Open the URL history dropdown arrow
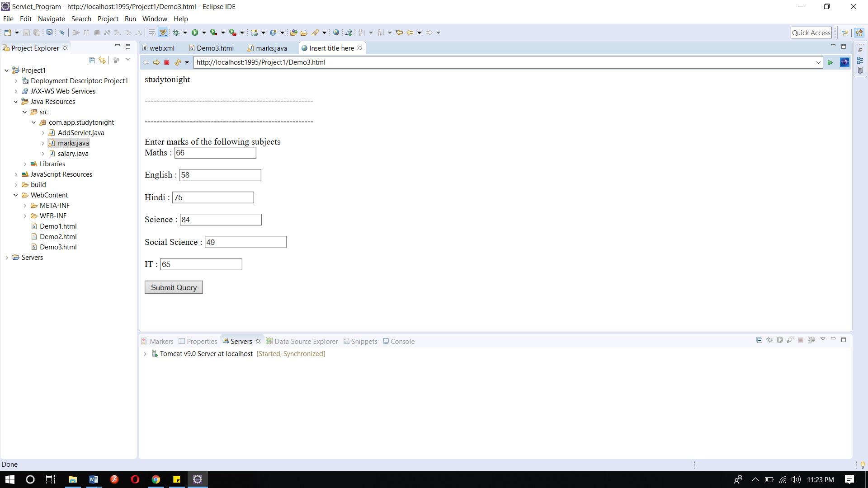 (x=818, y=62)
